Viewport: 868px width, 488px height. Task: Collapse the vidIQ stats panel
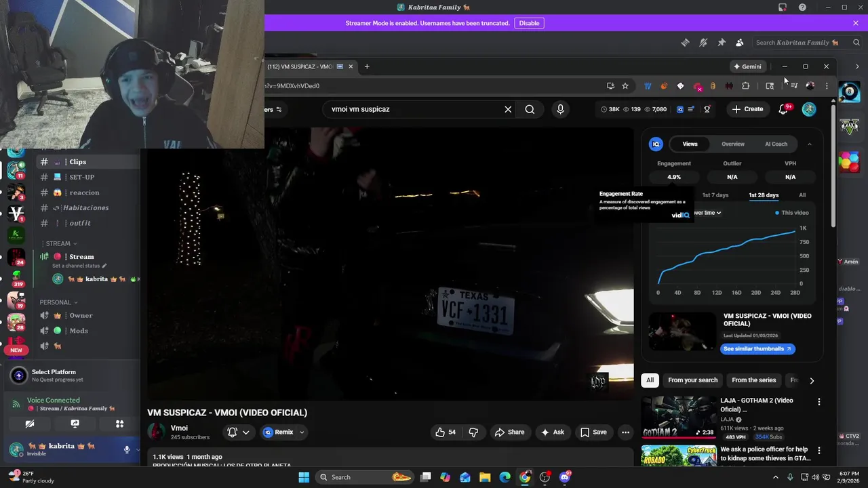[x=809, y=144]
